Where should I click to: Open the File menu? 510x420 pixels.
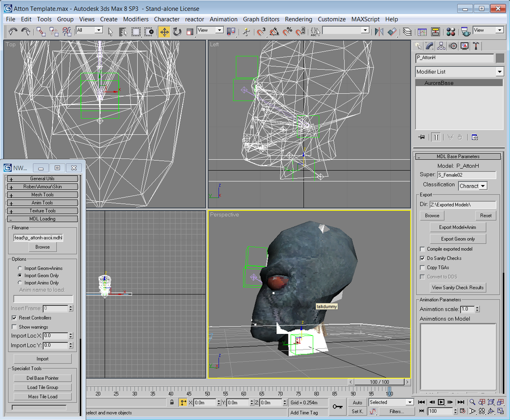point(10,19)
